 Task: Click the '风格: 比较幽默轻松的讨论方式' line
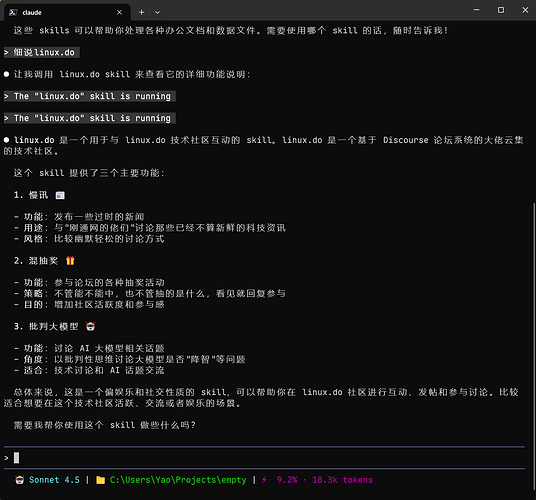pyautogui.click(x=89, y=239)
